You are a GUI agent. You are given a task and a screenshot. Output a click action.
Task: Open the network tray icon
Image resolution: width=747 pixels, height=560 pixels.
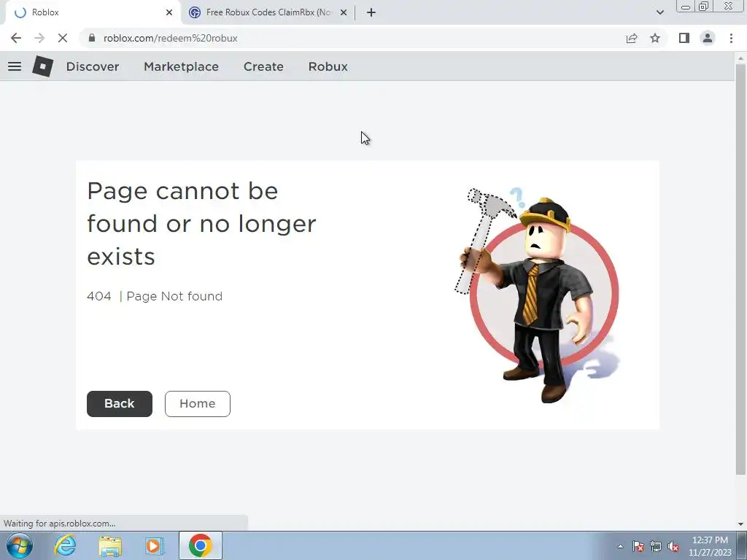656,546
